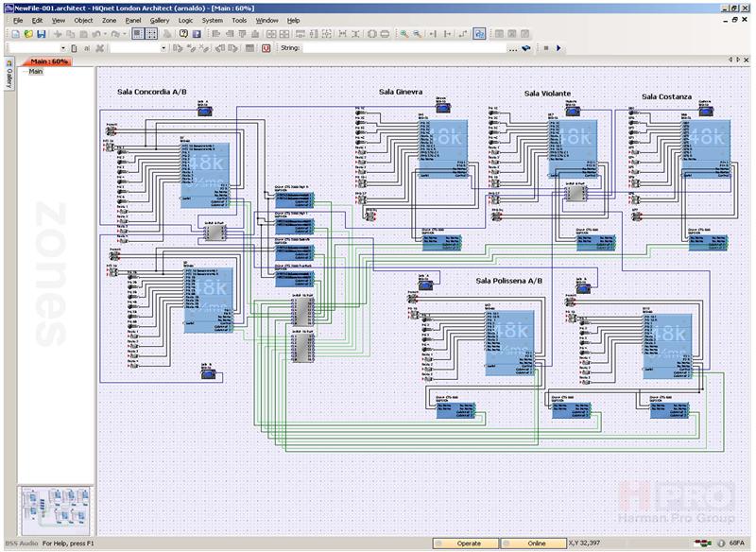Click the stop square icon
Screen dimensions: 756x552
coord(546,47)
